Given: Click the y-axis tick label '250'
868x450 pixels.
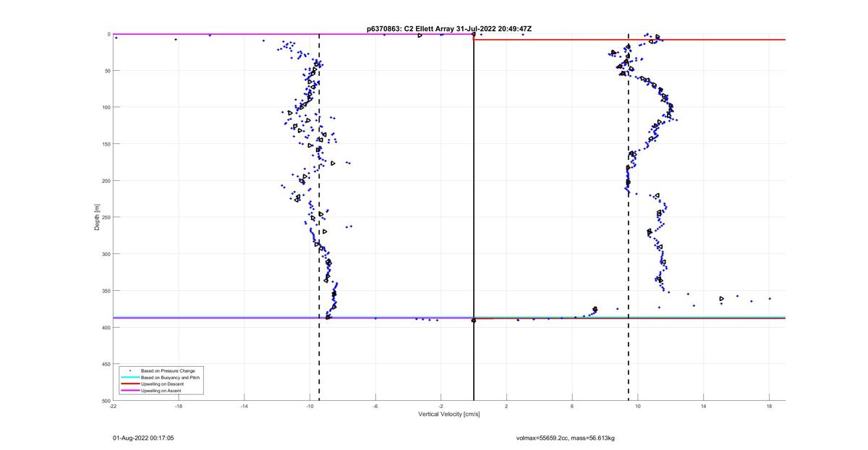Looking at the screenshot, I should 106,217.
